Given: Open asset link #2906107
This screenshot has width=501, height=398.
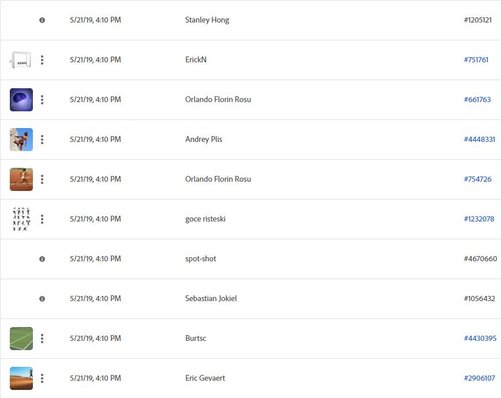Looking at the screenshot, I should pyautogui.click(x=479, y=378).
